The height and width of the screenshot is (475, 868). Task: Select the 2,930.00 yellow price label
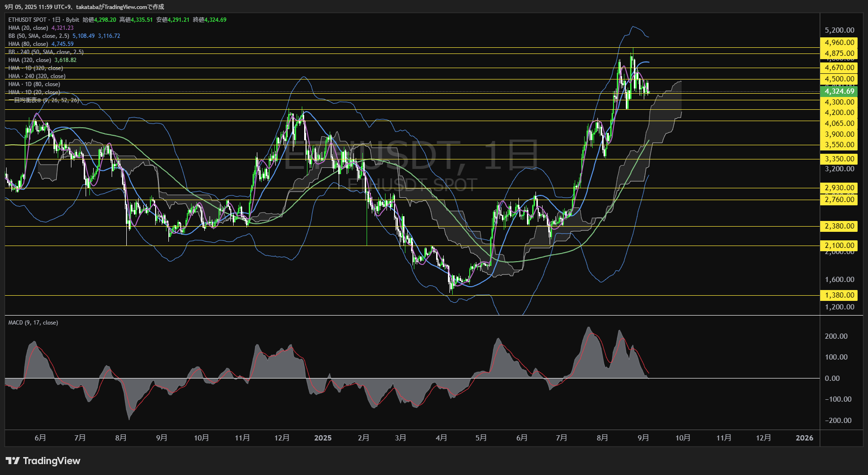(x=840, y=188)
